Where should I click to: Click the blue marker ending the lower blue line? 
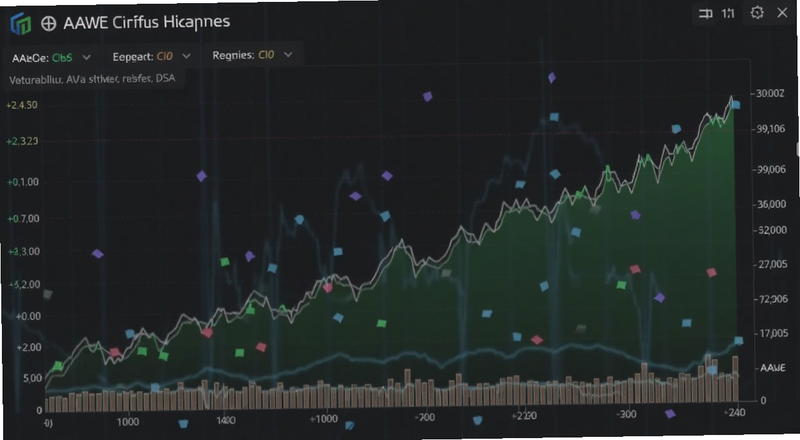[x=738, y=340]
